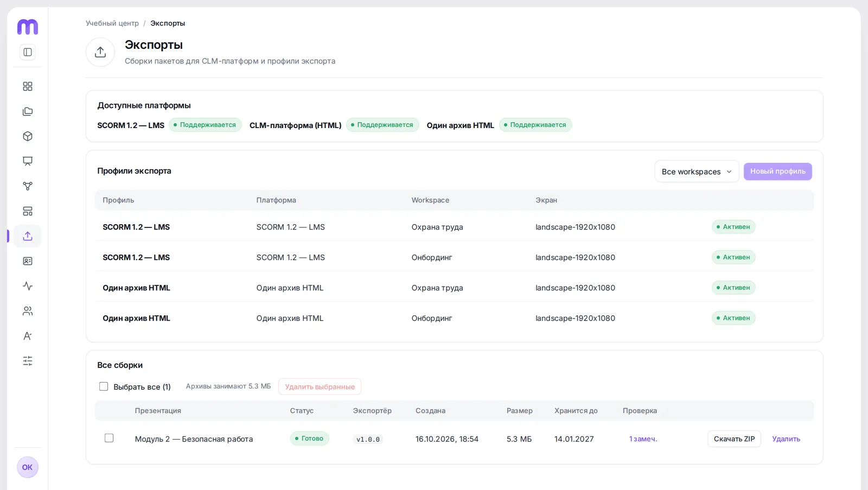Click the Удалить выбранные button
The height and width of the screenshot is (490, 868).
coord(320,386)
